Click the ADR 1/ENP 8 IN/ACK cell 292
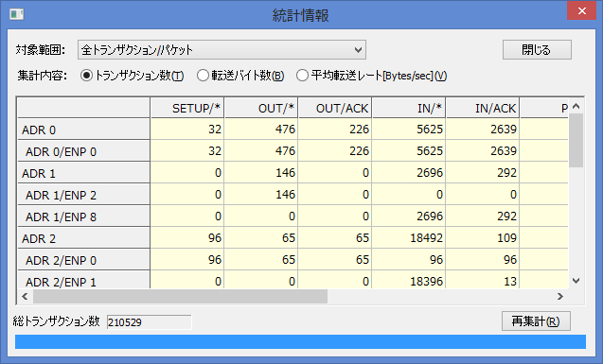Viewport: 603px width, 364px height. click(483, 216)
